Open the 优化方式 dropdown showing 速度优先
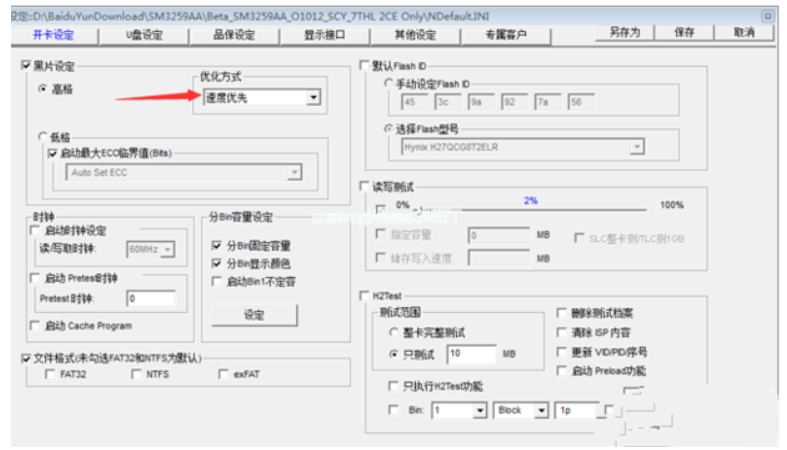This screenshot has width=787, height=450. (x=313, y=98)
